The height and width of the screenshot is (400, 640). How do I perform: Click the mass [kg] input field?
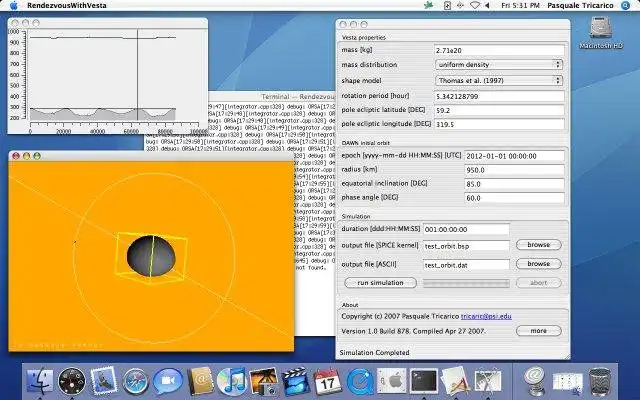tap(499, 51)
